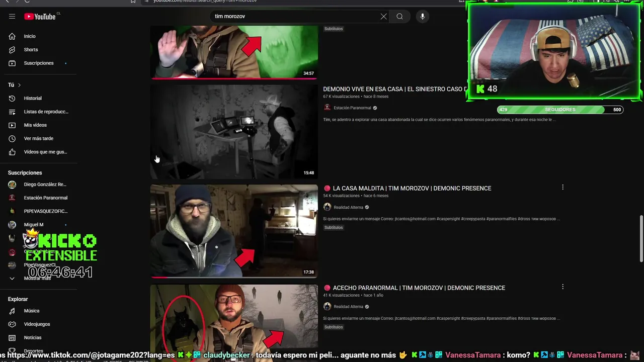Click Realidad Alterna avatar under Acecho Paranormal
644x362 pixels.
(x=327, y=307)
